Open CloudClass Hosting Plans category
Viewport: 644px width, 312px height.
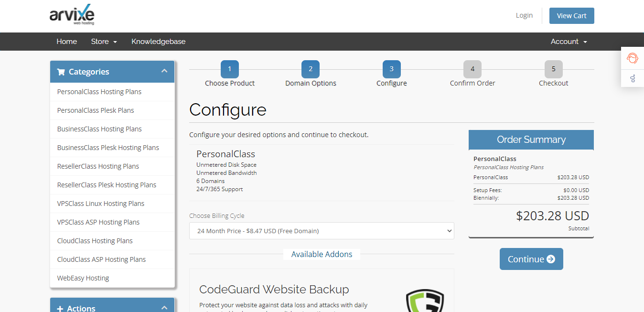(112, 241)
